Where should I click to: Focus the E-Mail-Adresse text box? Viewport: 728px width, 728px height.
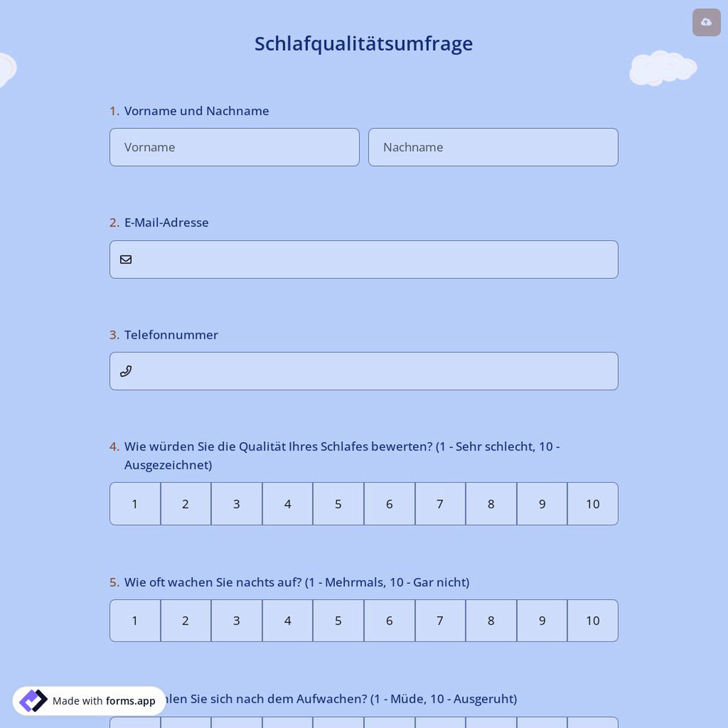click(x=364, y=259)
